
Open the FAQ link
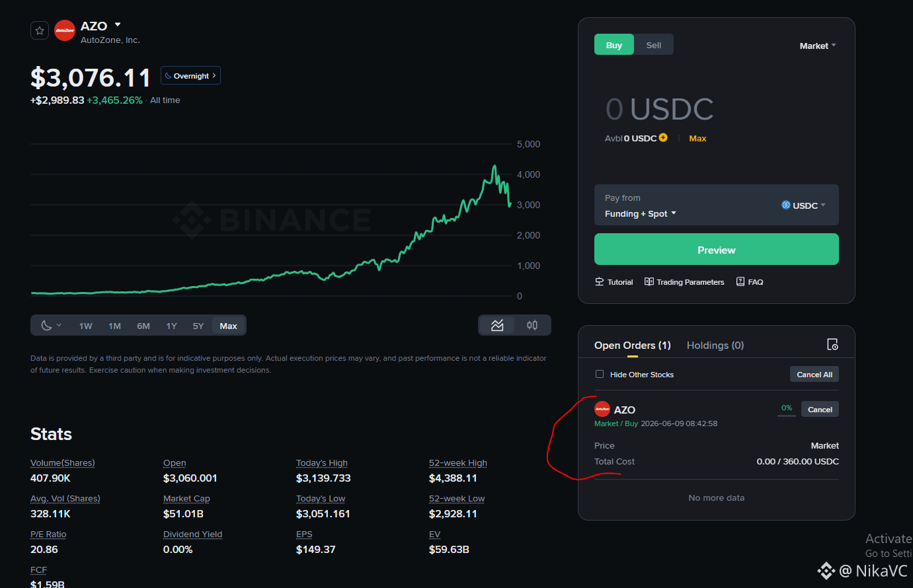pos(750,282)
